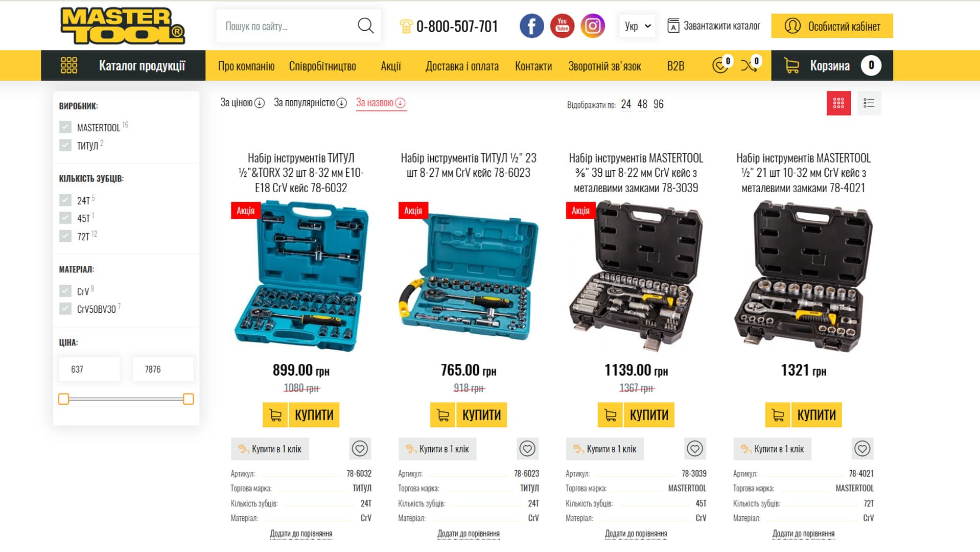Image resolution: width=980 pixels, height=552 pixels.
Task: Add product 78-3039 to favorites heart
Action: (695, 449)
